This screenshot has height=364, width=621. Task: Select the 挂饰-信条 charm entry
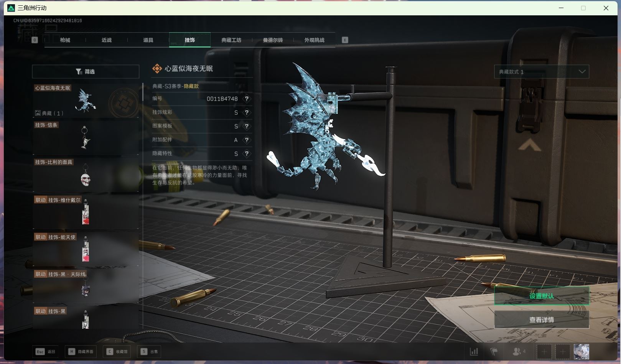coord(85,138)
